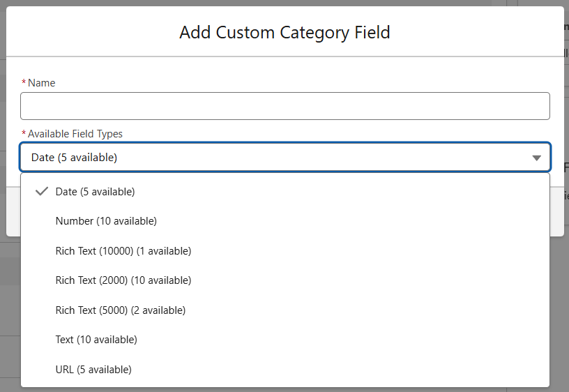Image resolution: width=569 pixels, height=392 pixels.
Task: Click the 'Name' field label
Action: click(41, 83)
